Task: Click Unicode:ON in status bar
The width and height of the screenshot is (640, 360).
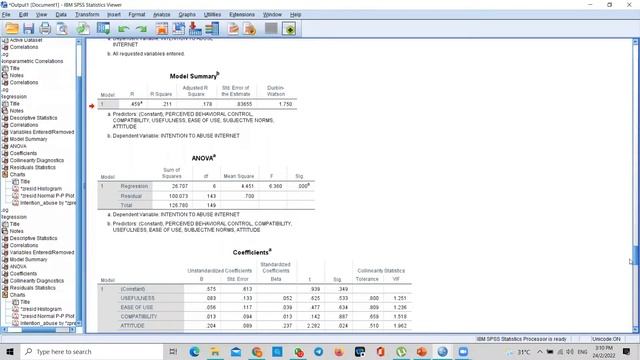Action: 606,339
